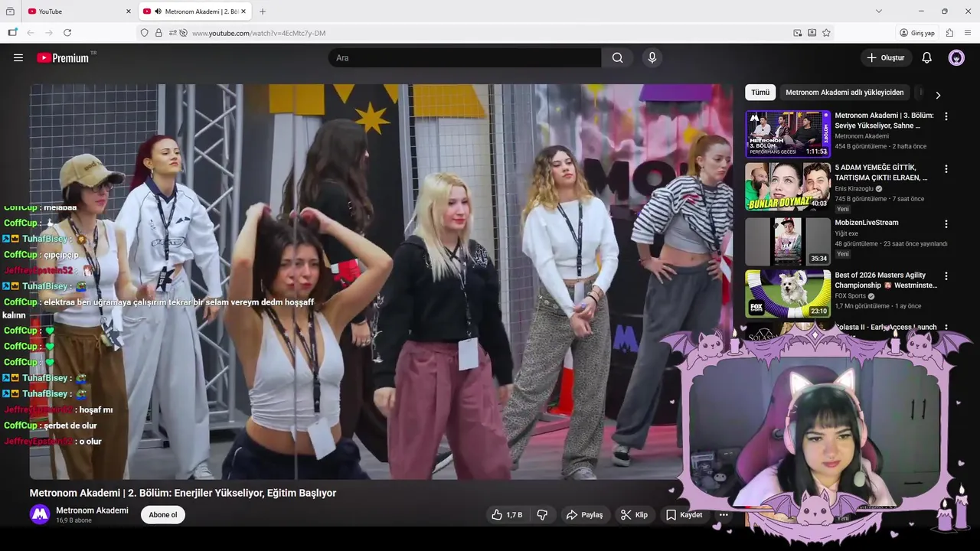This screenshot has height=551, width=980.
Task: Go forward in browser history
Action: coord(49,33)
